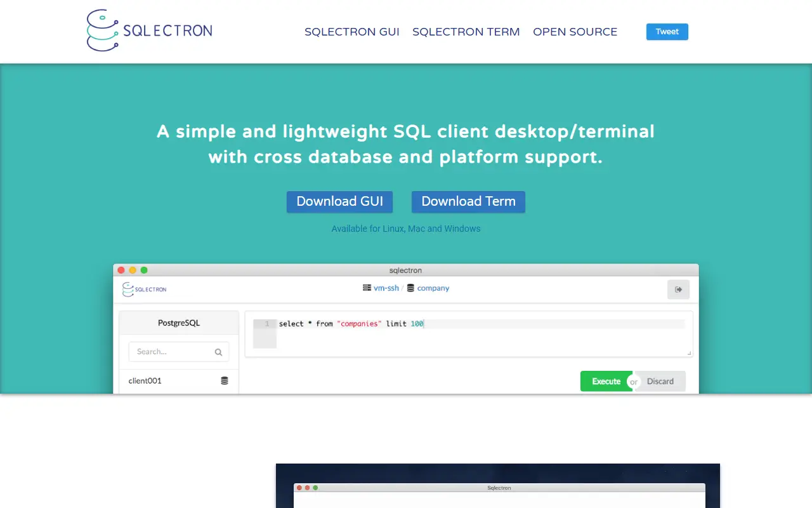The width and height of the screenshot is (812, 508).
Task: Open the SQLECTRON TERM menu item
Action: [466, 32]
